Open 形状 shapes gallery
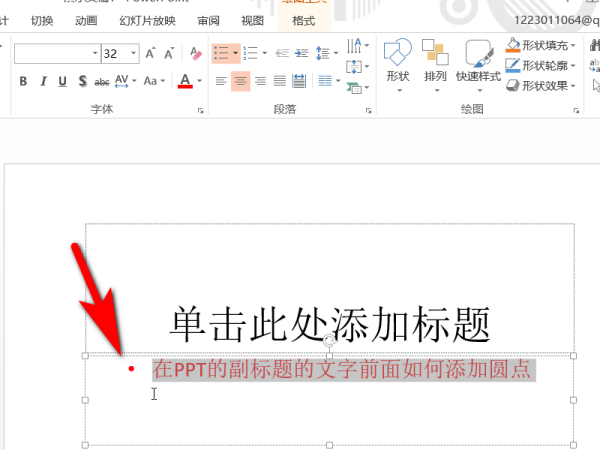The height and width of the screenshot is (450, 600). (x=398, y=66)
